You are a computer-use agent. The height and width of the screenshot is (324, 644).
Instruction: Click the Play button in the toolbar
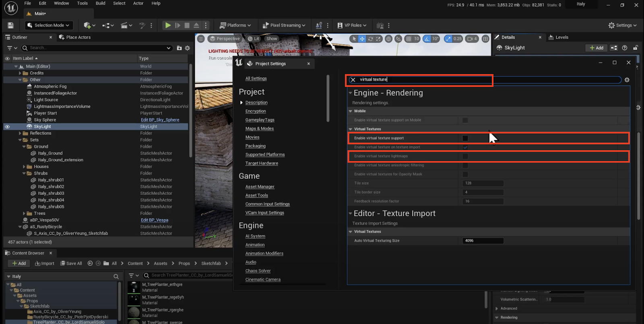(x=168, y=25)
